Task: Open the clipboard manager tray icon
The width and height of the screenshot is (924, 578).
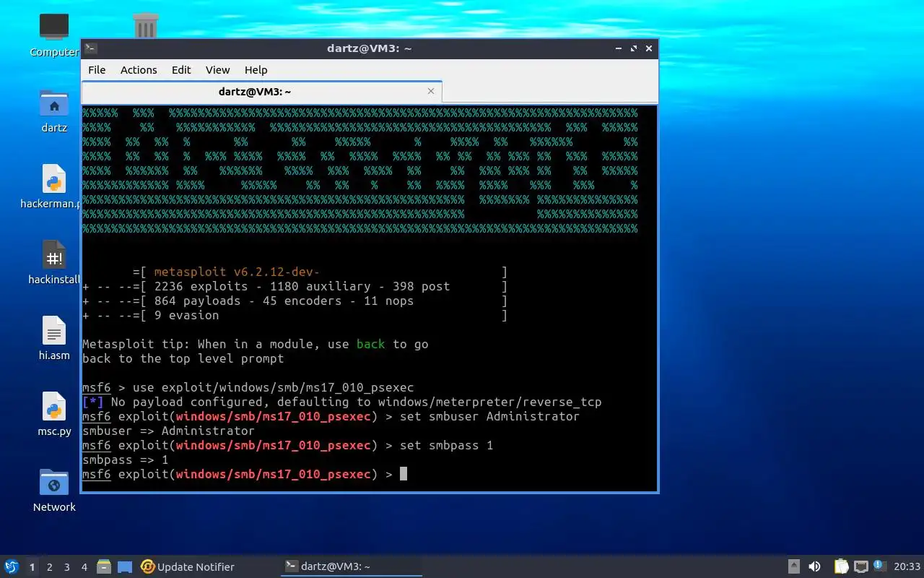Action: [841, 566]
